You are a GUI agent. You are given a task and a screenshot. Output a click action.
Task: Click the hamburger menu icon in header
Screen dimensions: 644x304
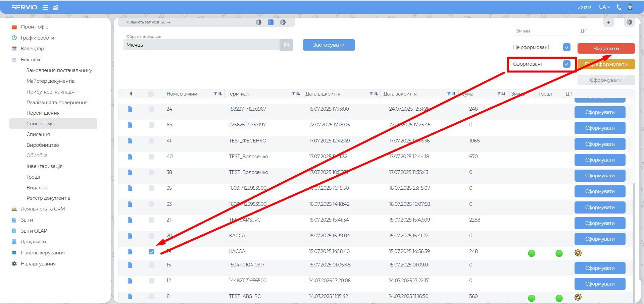pyautogui.click(x=45, y=7)
